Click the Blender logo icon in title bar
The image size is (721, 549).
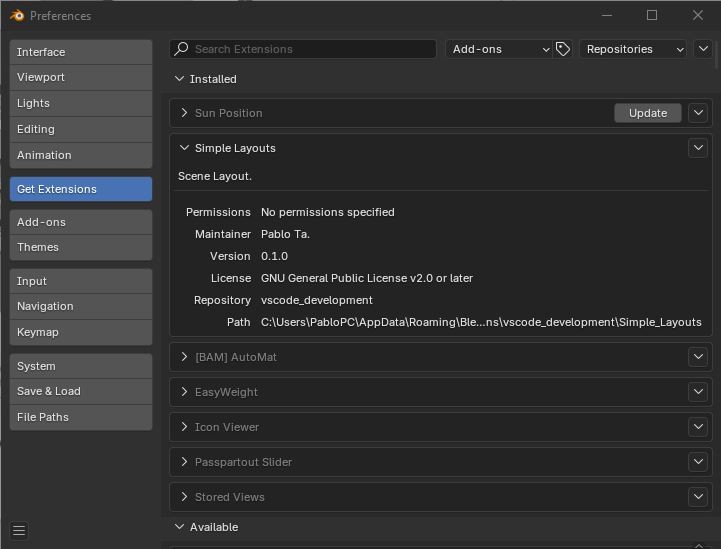pyautogui.click(x=17, y=16)
